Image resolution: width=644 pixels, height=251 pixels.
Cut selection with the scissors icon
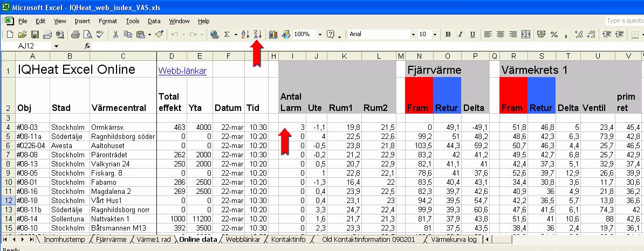click(x=115, y=34)
